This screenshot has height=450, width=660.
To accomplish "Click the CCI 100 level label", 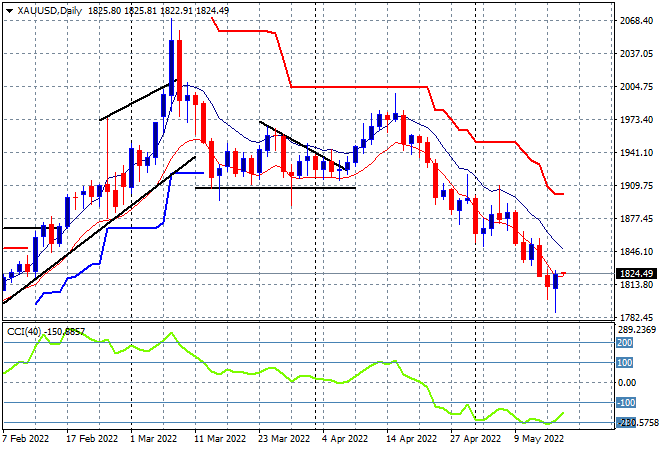I will tap(625, 362).
